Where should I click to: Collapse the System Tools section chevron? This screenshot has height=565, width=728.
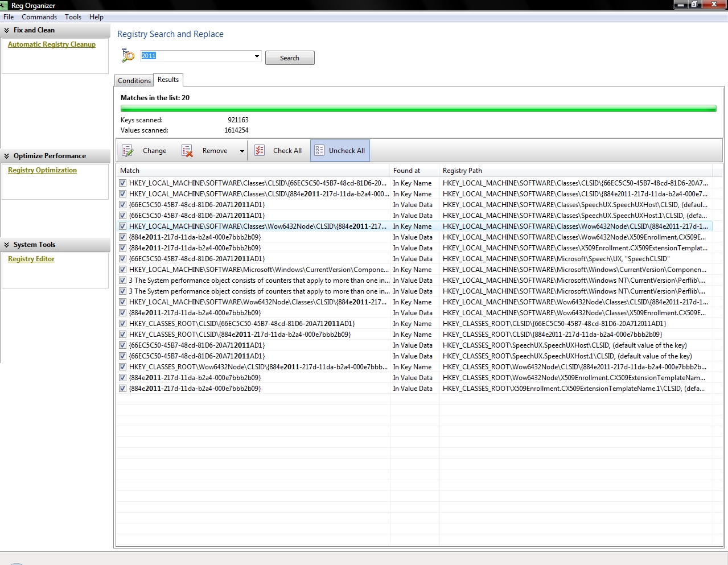(x=7, y=245)
